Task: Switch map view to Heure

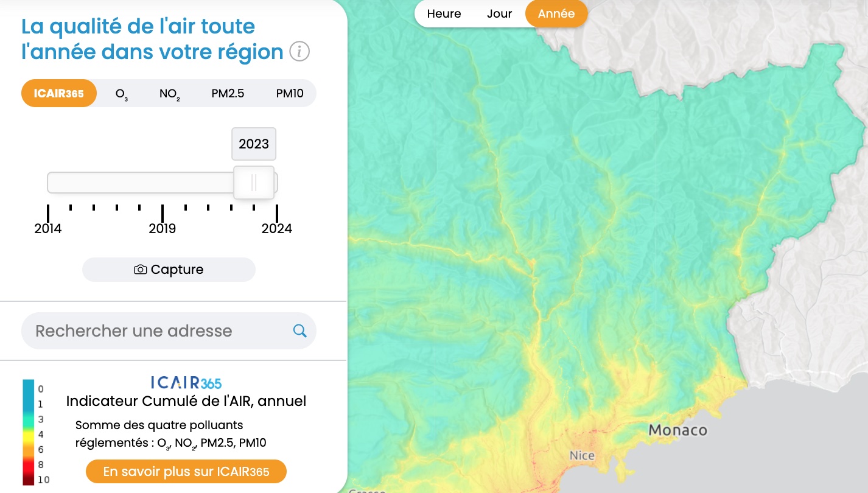Action: click(x=444, y=13)
